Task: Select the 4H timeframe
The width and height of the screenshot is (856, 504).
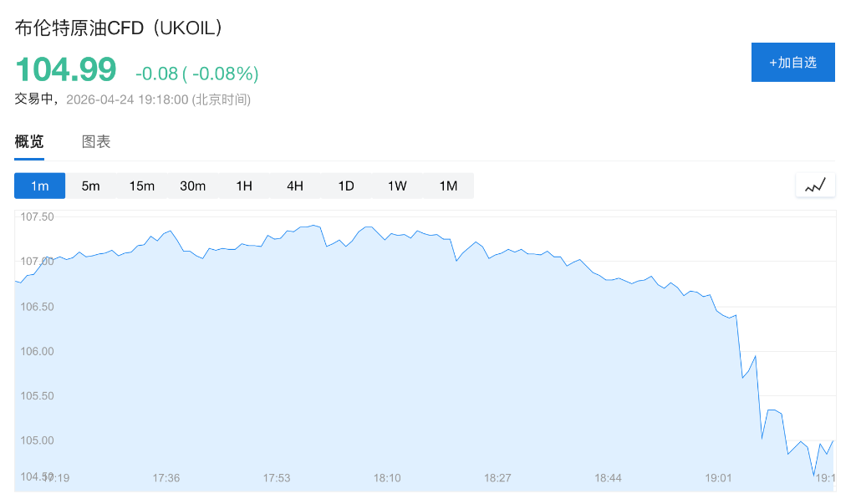Action: coord(295,186)
